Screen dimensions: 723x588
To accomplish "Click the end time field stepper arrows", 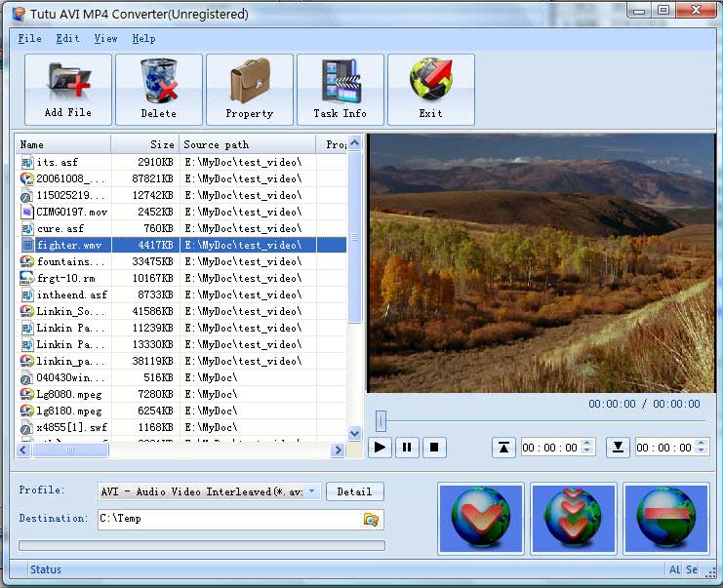I will coord(702,447).
